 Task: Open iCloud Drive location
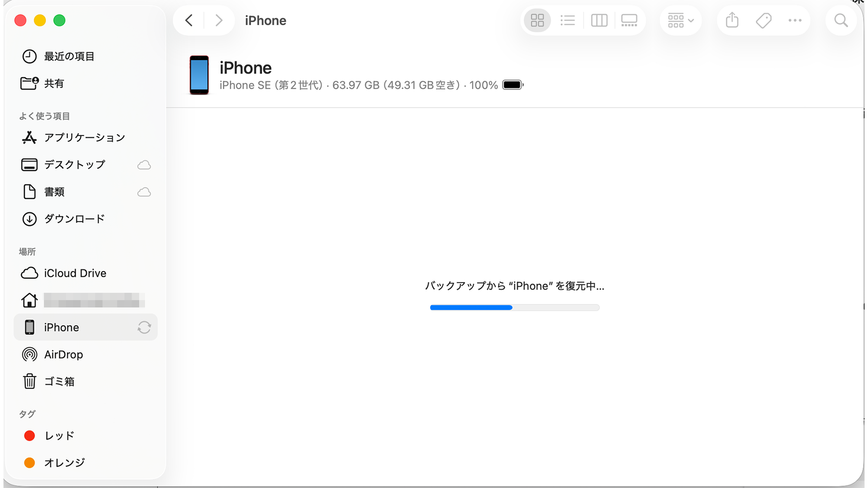[x=75, y=273]
